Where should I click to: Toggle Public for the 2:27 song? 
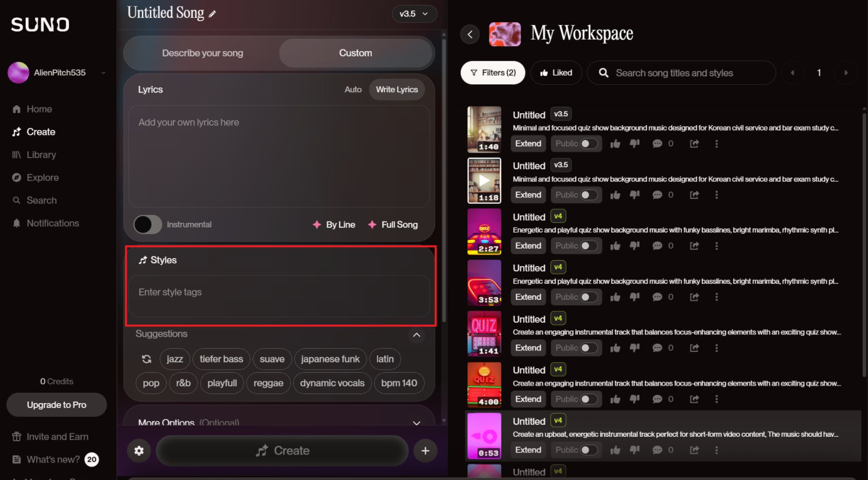pyautogui.click(x=589, y=246)
